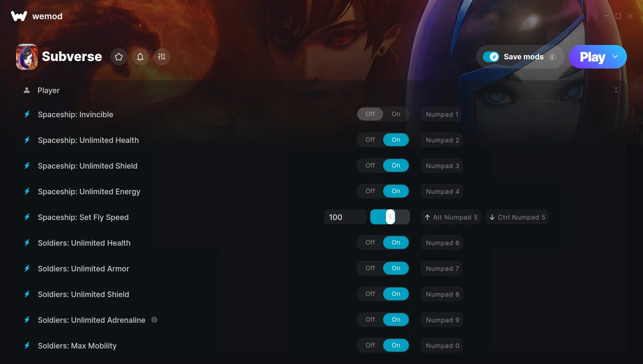643x364 pixels.
Task: Open the mod settings sliders icon
Action: coord(162,57)
